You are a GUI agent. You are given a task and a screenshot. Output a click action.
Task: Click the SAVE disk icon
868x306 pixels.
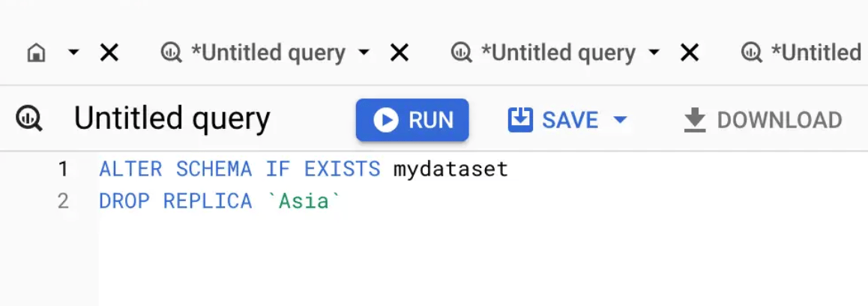coord(519,119)
